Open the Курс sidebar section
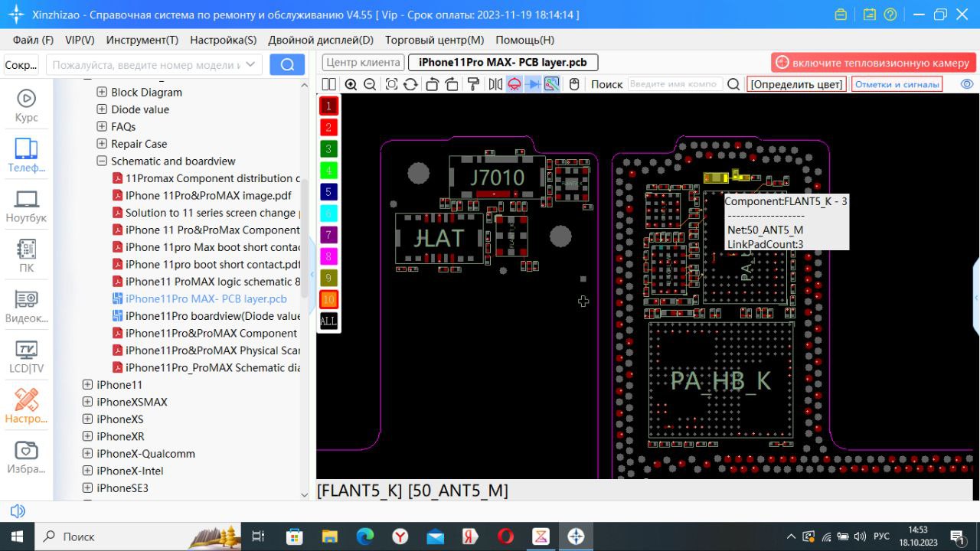 pos(26,106)
